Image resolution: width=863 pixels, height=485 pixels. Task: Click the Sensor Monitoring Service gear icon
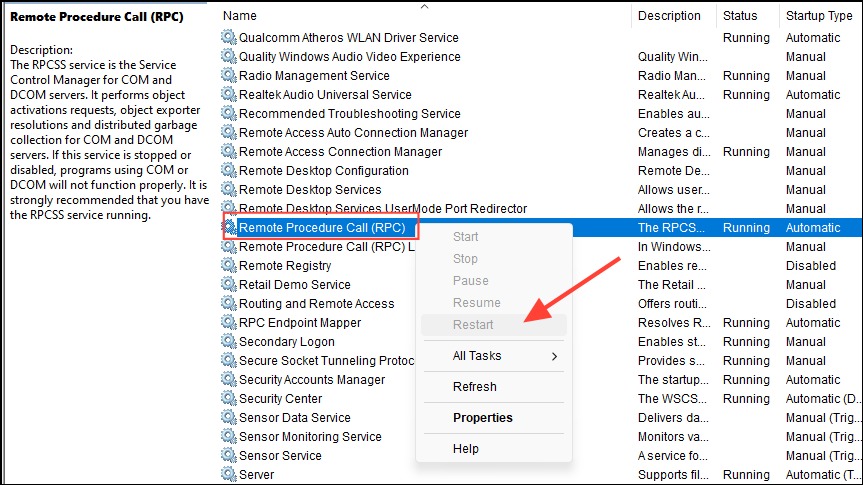[x=229, y=436]
